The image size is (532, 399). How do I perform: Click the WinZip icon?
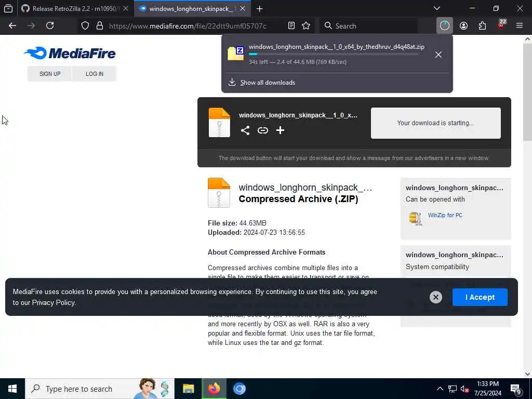pos(415,219)
